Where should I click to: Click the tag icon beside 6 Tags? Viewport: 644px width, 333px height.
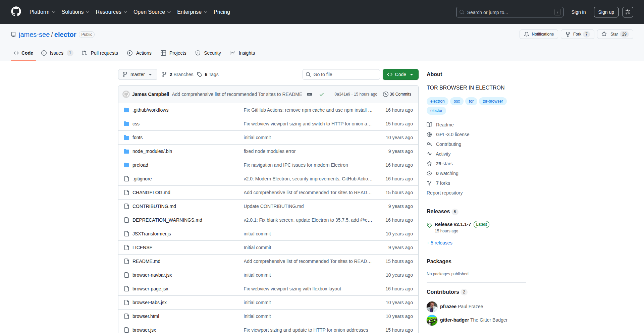click(200, 74)
